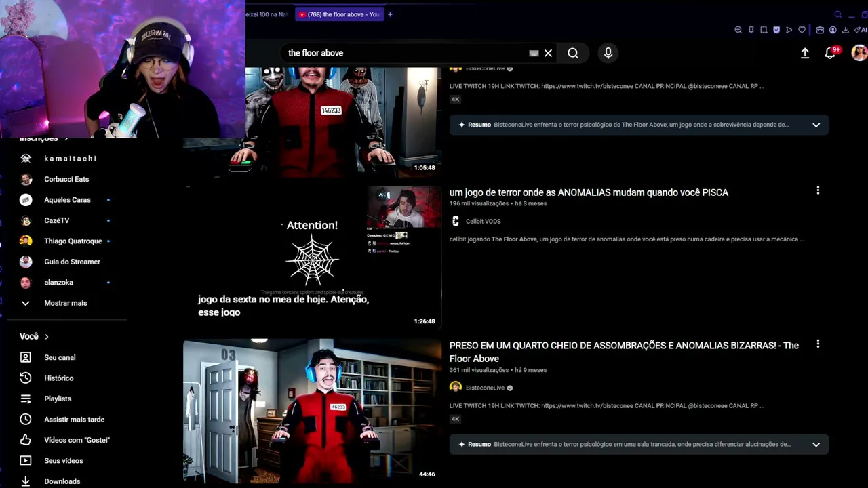Switch to the 'deixei 100 na Nat' tab
Screen dimensions: 868x488
tap(267, 14)
